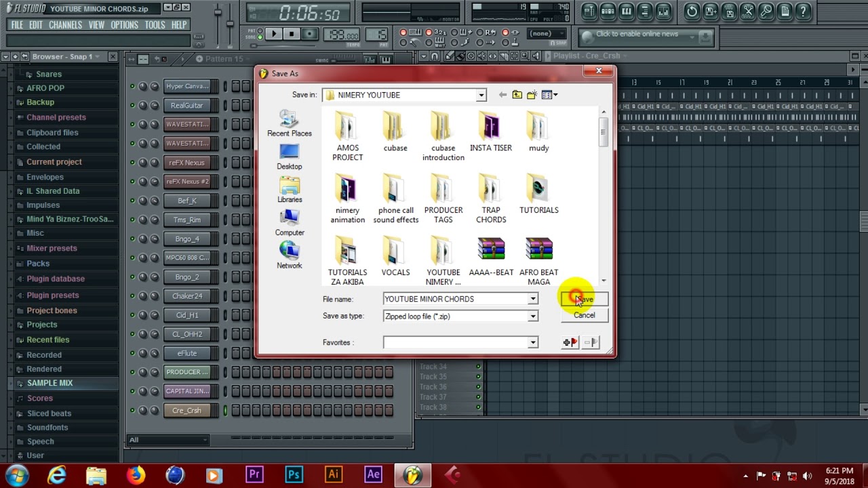Open Firefox from the taskbar
The width and height of the screenshot is (868, 488).
click(136, 474)
